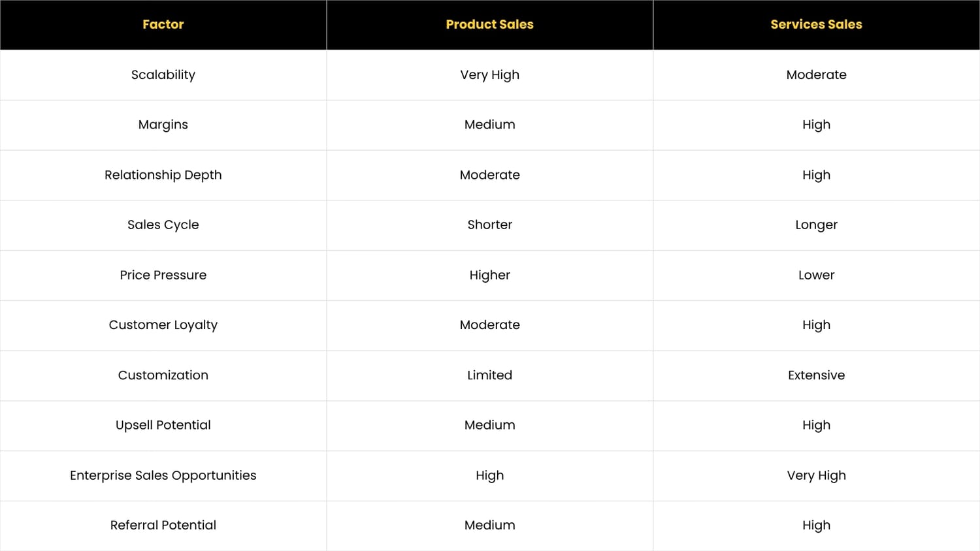Viewport: 980px width, 551px height.
Task: Click the Shorter sales cycle value
Action: (x=490, y=225)
